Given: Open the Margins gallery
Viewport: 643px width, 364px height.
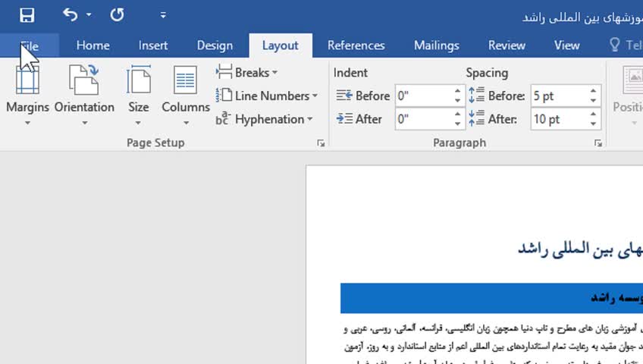Looking at the screenshot, I should (x=28, y=95).
